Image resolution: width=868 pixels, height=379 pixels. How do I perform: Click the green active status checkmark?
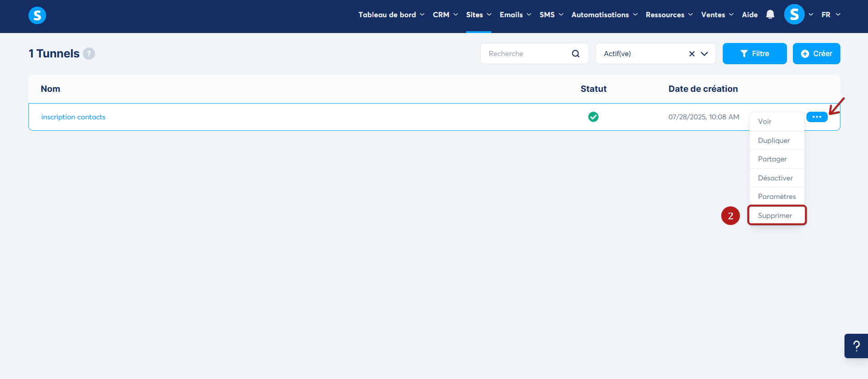pos(593,117)
